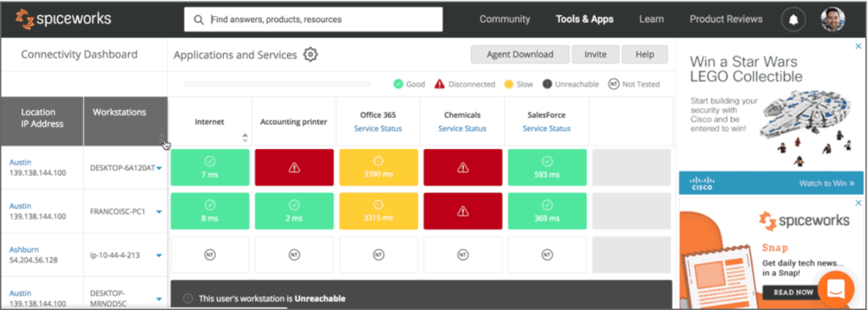Click the green Good legend icon
This screenshot has height=310, width=868.
[398, 84]
